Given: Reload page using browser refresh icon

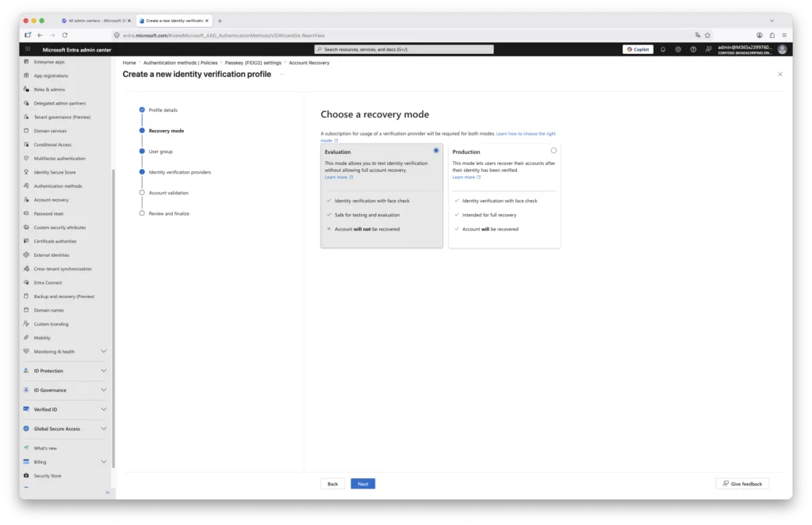Looking at the screenshot, I should pos(65,35).
